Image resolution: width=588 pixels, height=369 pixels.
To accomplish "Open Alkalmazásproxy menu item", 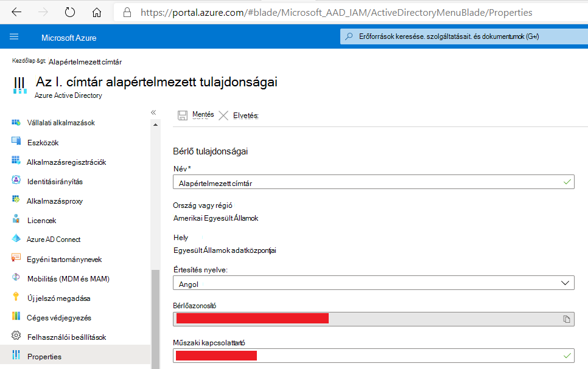I will 55,201.
